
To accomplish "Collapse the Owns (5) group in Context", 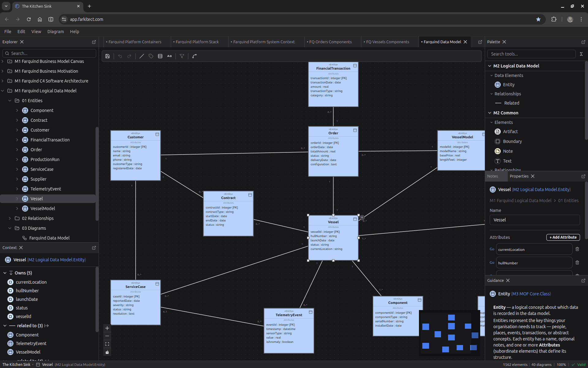I will click(x=5, y=273).
